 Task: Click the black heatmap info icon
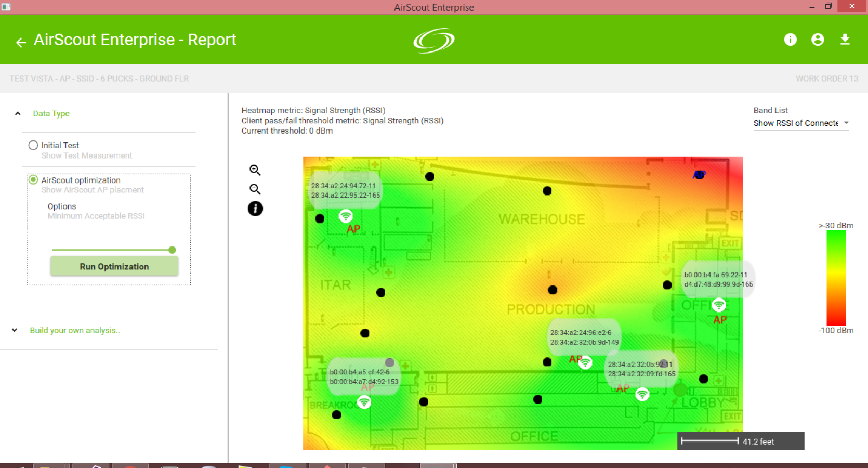(x=255, y=209)
